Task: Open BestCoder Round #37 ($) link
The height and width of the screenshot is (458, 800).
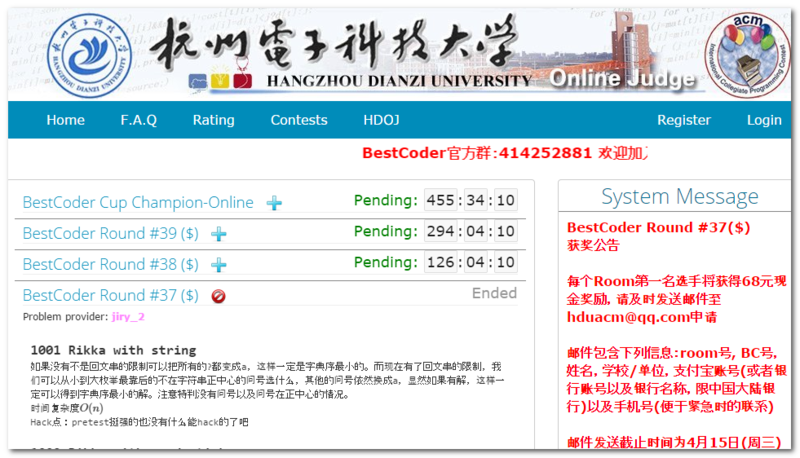Action: pos(111,295)
